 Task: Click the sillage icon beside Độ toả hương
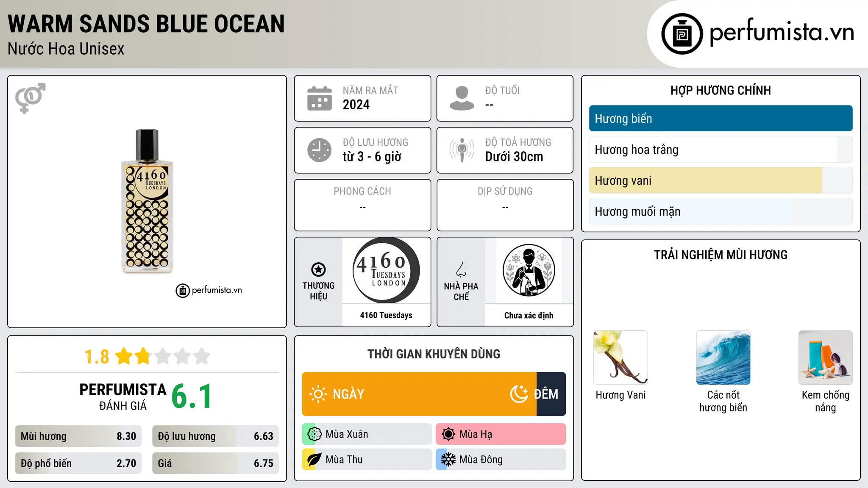(x=462, y=150)
